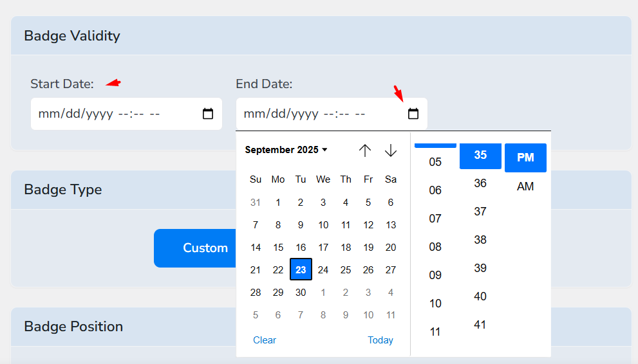This screenshot has width=638, height=364.
Task: Go to previous month with up arrow
Action: click(365, 150)
